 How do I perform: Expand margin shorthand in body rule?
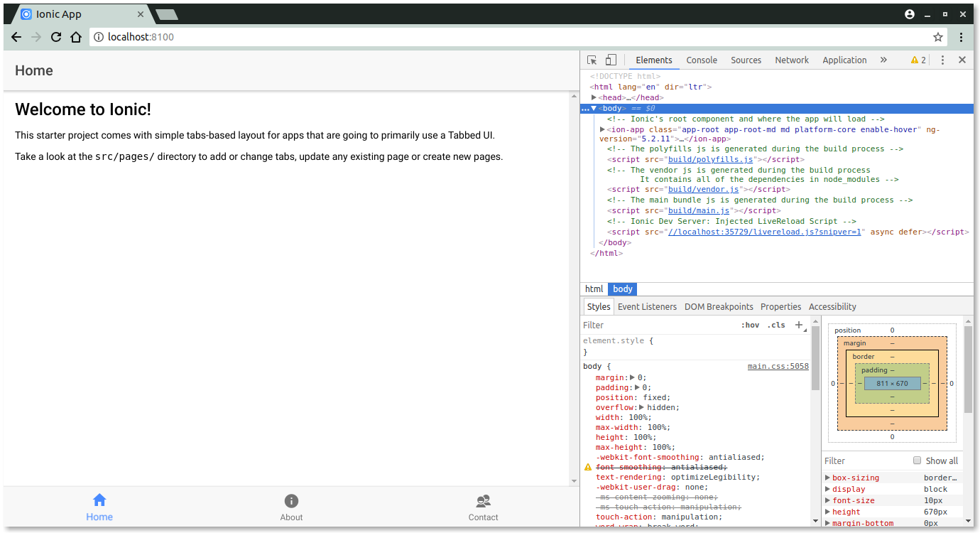(x=633, y=377)
